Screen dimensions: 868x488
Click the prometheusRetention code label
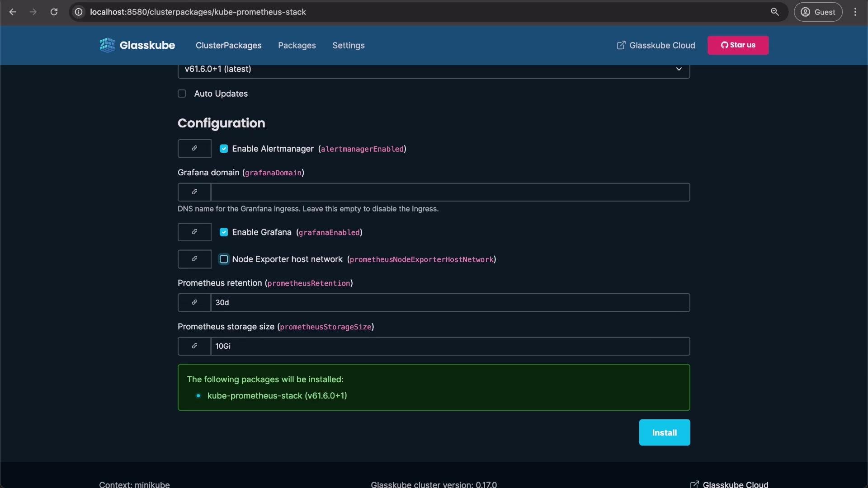(309, 283)
